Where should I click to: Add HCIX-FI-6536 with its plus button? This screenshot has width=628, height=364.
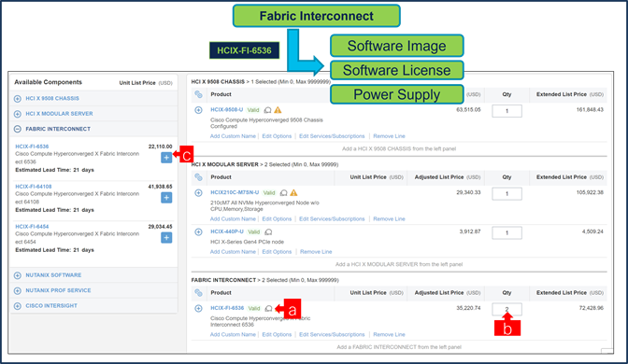[x=166, y=157]
